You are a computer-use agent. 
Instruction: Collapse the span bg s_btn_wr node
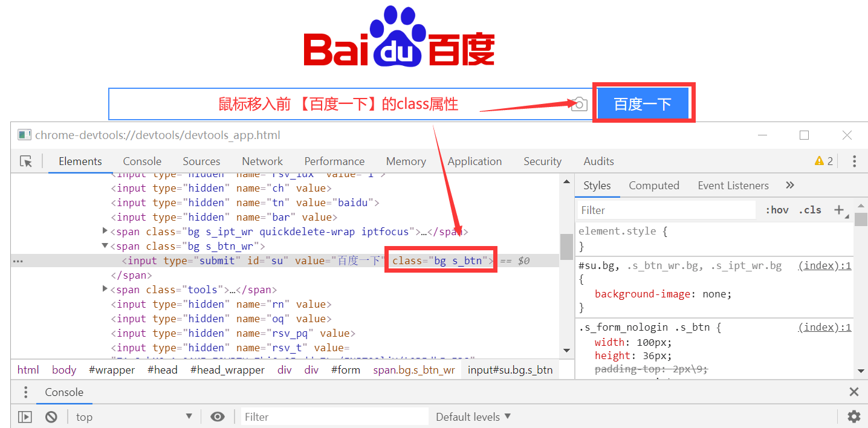105,246
